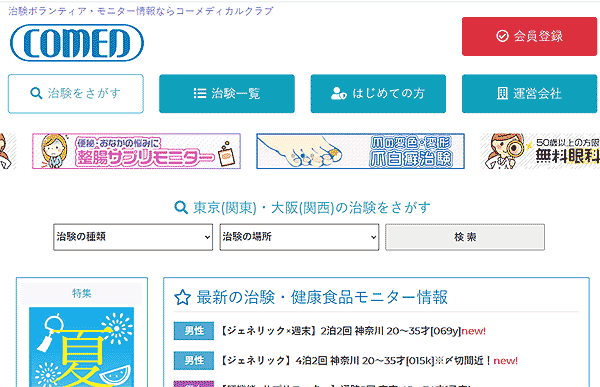The width and height of the screenshot is (600, 387).
Task: Click the magnifier icon in 治験をさがす
Action: pyautogui.click(x=36, y=93)
